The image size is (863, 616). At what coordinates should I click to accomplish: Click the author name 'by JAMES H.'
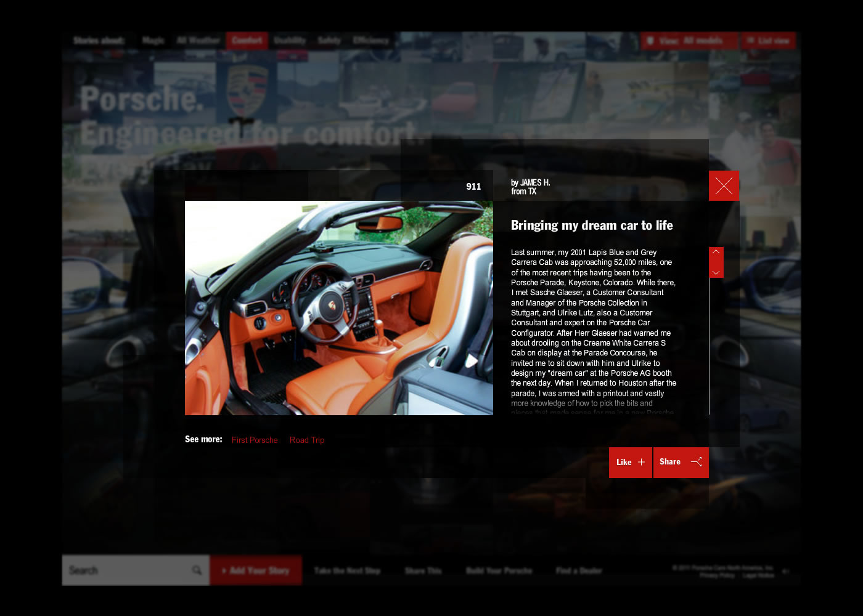(530, 183)
